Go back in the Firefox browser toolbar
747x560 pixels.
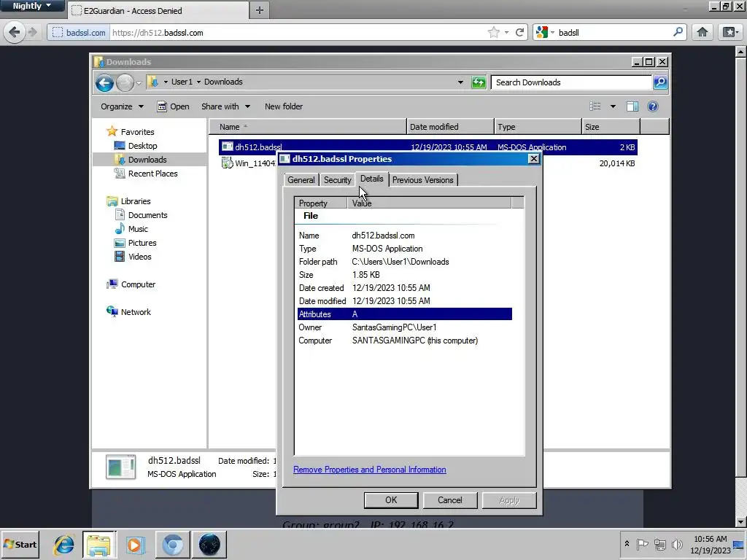click(15, 32)
